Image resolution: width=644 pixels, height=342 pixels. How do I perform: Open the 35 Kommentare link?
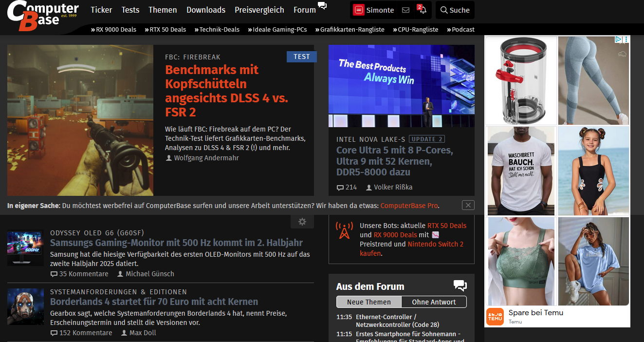pos(79,274)
